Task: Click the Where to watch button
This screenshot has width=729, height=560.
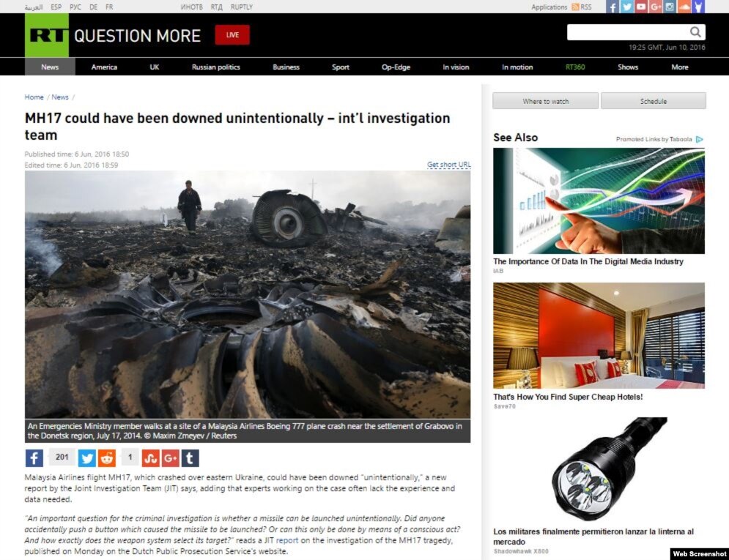Action: pyautogui.click(x=545, y=101)
